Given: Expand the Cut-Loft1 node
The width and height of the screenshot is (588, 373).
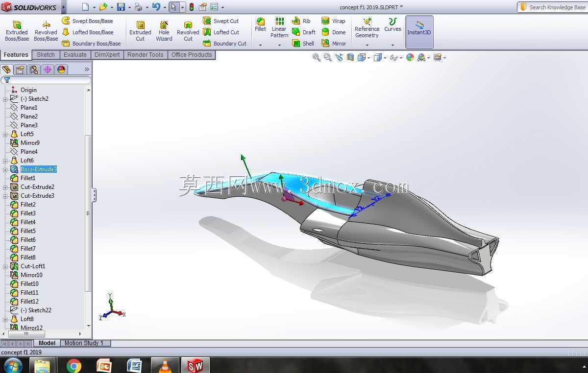Looking at the screenshot, I should (x=5, y=266).
